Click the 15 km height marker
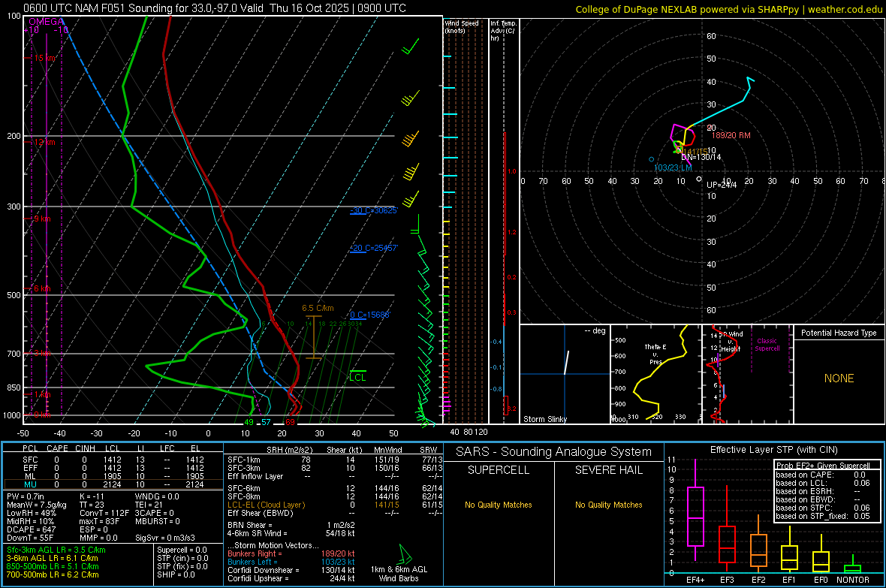Viewport: 886px width, 588px height. click(x=44, y=59)
